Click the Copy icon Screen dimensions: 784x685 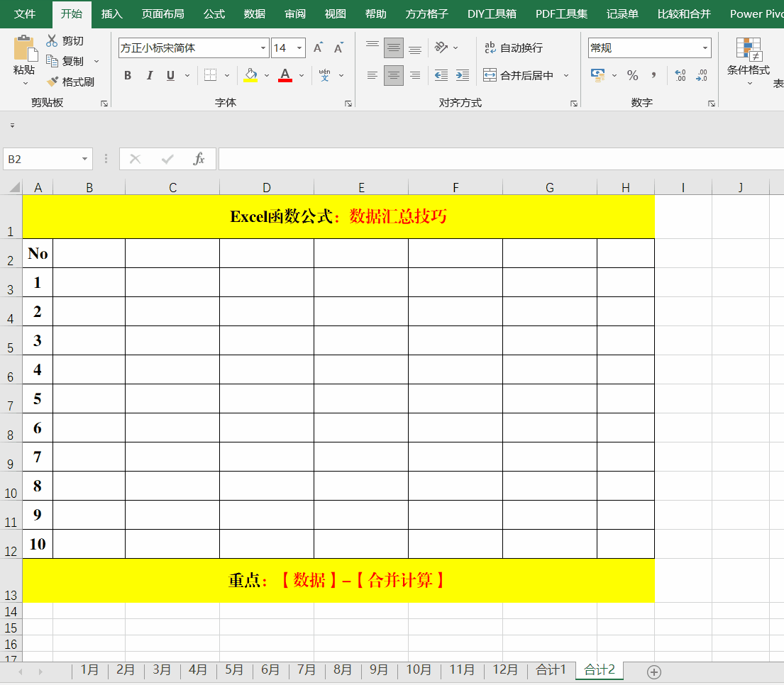click(x=52, y=61)
